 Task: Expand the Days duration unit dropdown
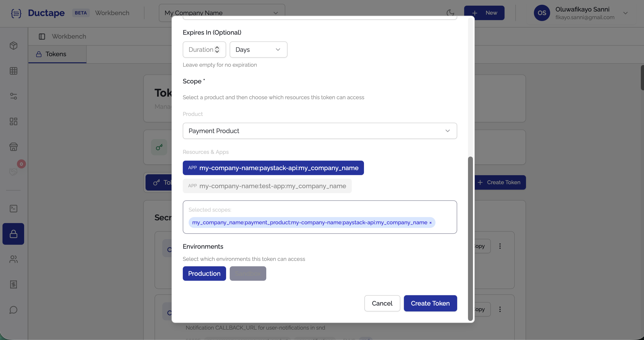(259, 49)
